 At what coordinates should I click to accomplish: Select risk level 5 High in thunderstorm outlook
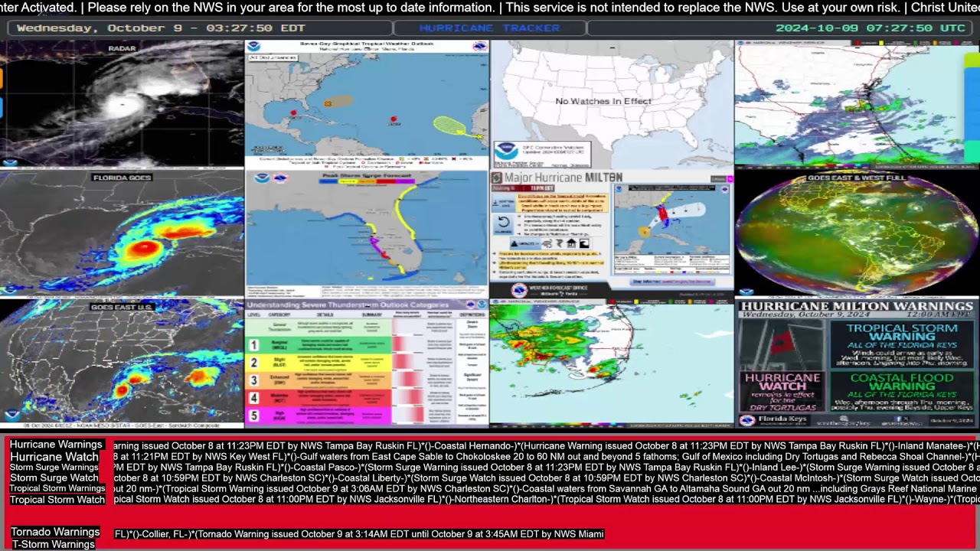point(253,416)
